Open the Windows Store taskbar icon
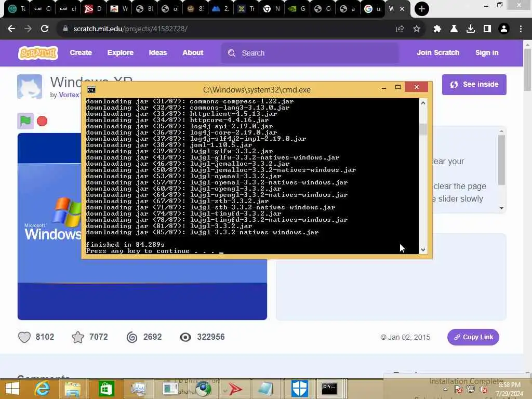This screenshot has width=532, height=399. 106,389
